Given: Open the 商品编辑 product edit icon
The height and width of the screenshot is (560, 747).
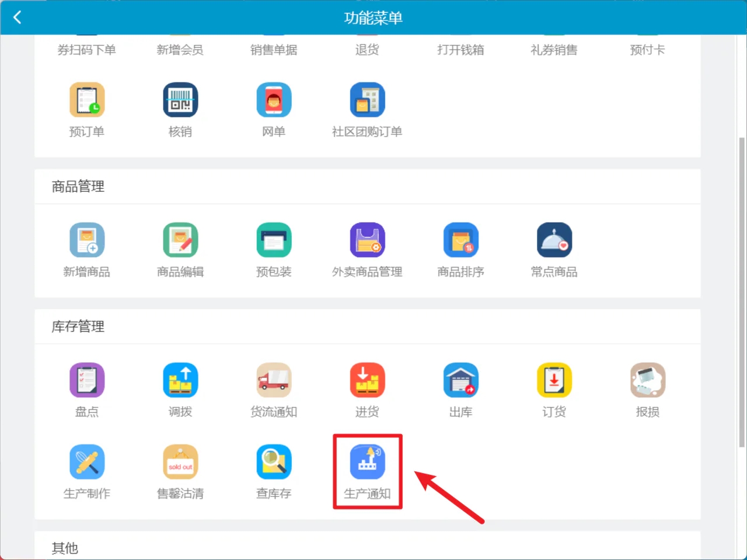Looking at the screenshot, I should [180, 240].
